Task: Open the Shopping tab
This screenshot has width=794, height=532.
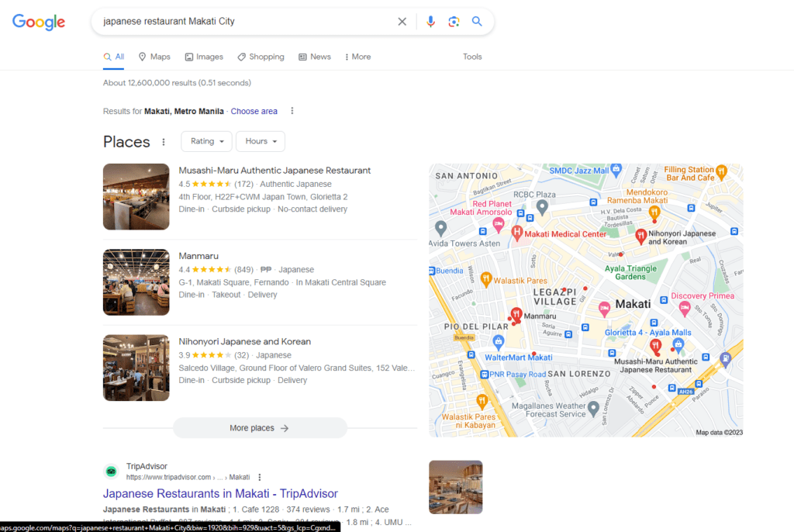Action: tap(261, 57)
